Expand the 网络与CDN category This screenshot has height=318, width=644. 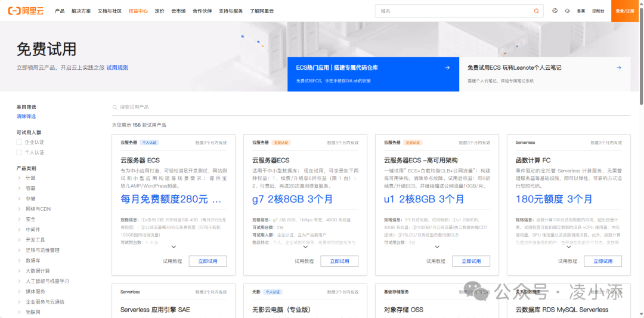pos(19,209)
